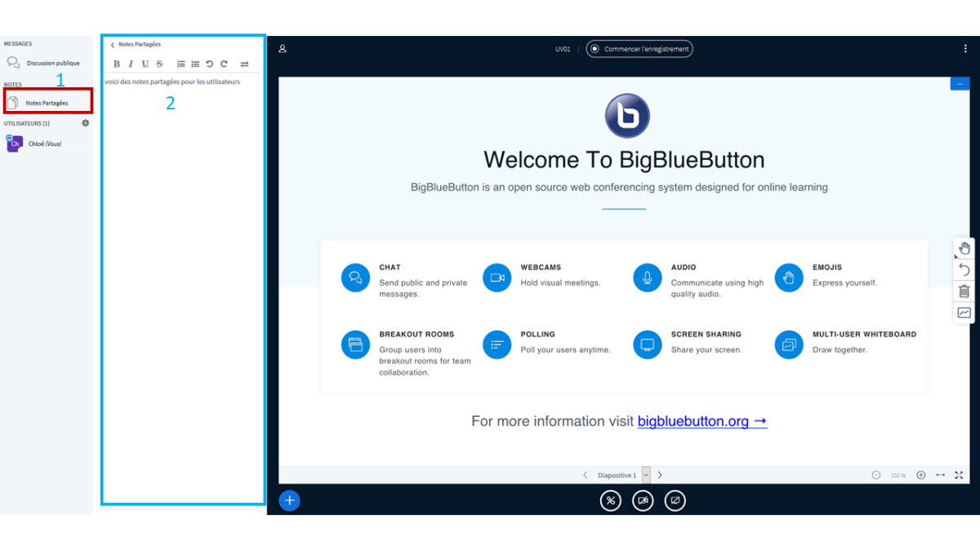Toggle the user list with the person icon
The width and height of the screenshot is (980, 551).
(283, 49)
